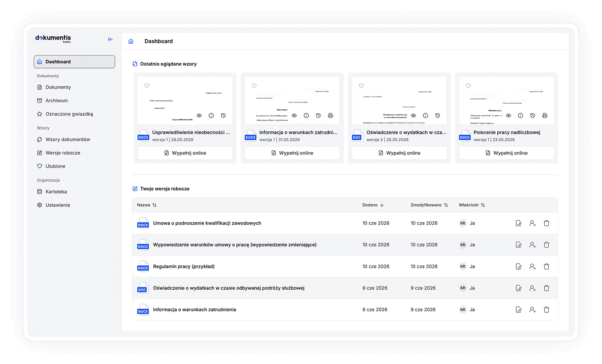Click Wypełnij online for Oświadczenie o wydatkach card
Screen dimensions: 602x364
click(x=399, y=153)
